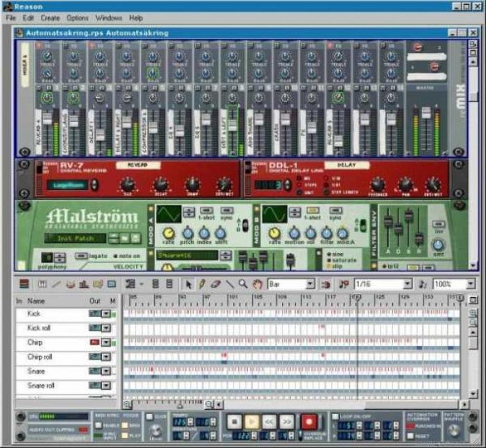The image size is (486, 448).
Task: Click the red Record button
Action: point(309,421)
